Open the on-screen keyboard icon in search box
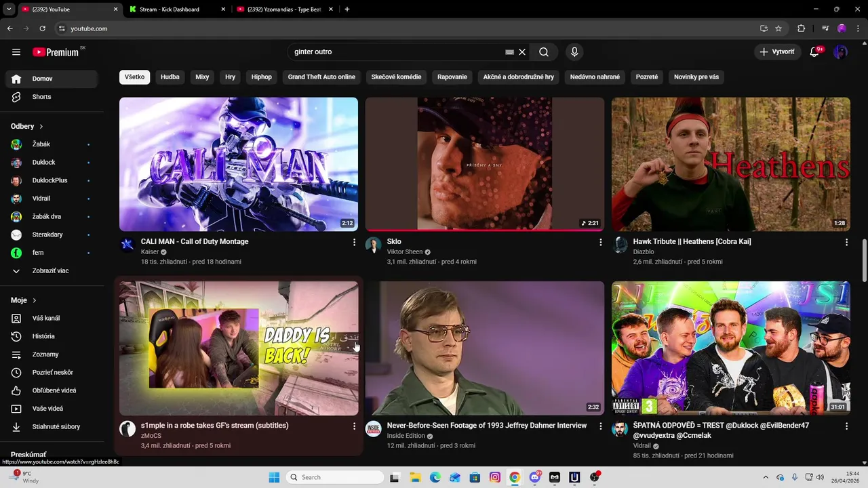 pyautogui.click(x=510, y=52)
